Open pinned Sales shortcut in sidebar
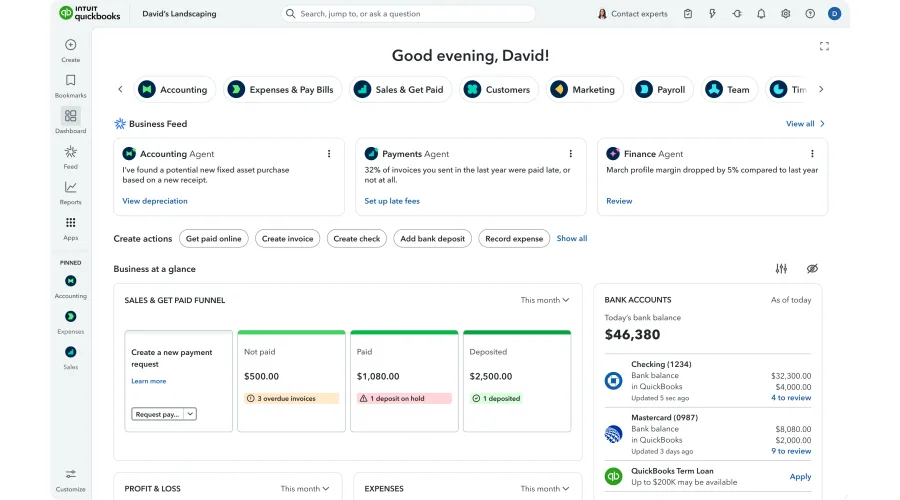 coord(71,358)
